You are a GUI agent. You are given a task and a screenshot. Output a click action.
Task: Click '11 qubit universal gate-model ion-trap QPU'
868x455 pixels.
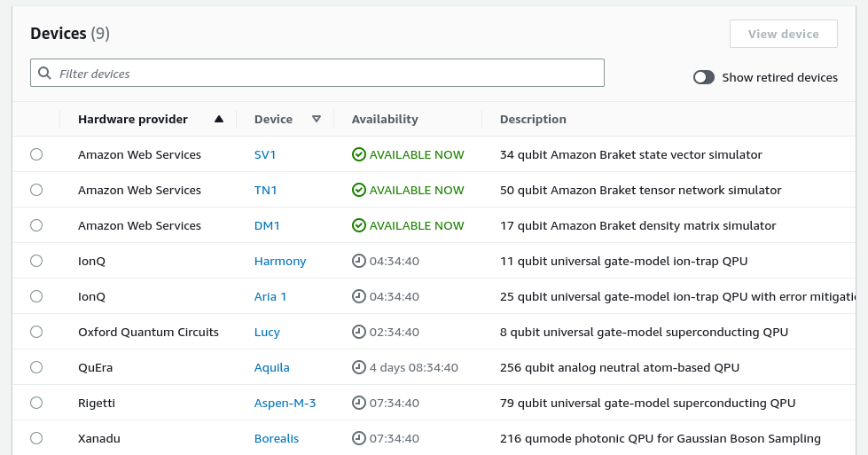(x=624, y=261)
